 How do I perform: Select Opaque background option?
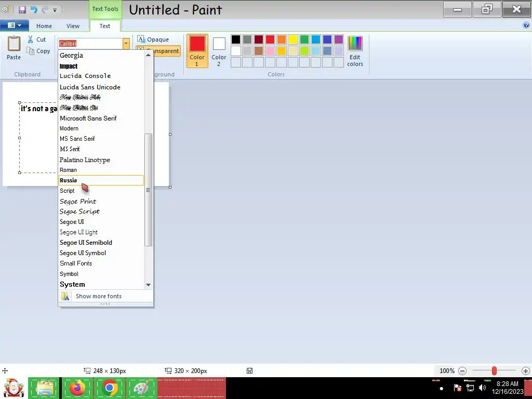click(153, 39)
